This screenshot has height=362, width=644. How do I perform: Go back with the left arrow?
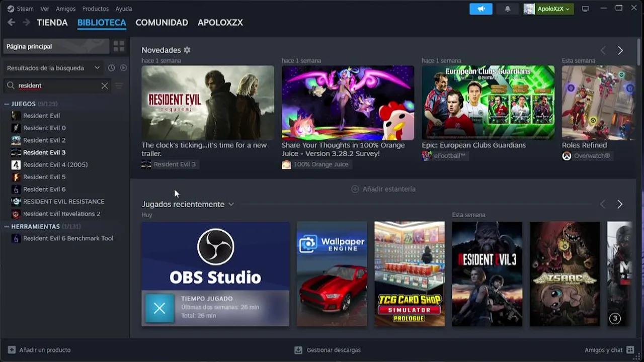(x=11, y=23)
